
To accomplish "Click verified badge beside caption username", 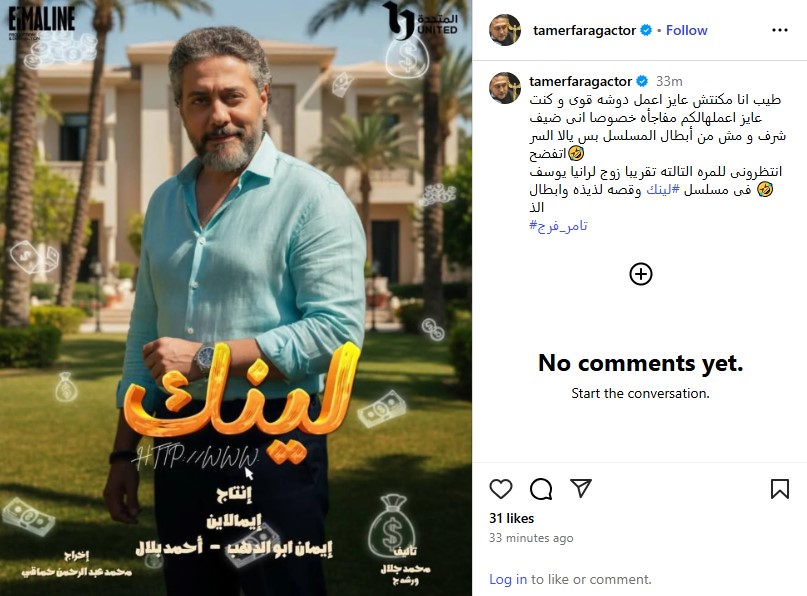I will coord(642,81).
